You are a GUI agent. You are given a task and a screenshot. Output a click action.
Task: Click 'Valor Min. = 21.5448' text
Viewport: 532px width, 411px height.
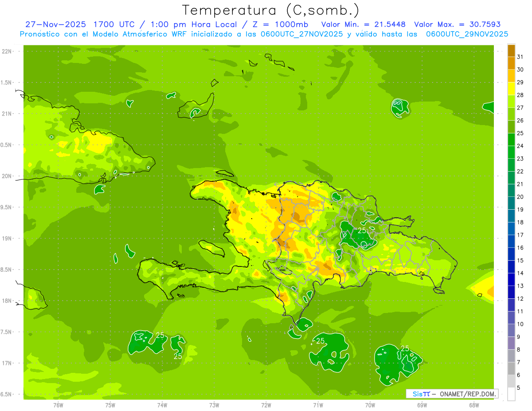pos(363,24)
